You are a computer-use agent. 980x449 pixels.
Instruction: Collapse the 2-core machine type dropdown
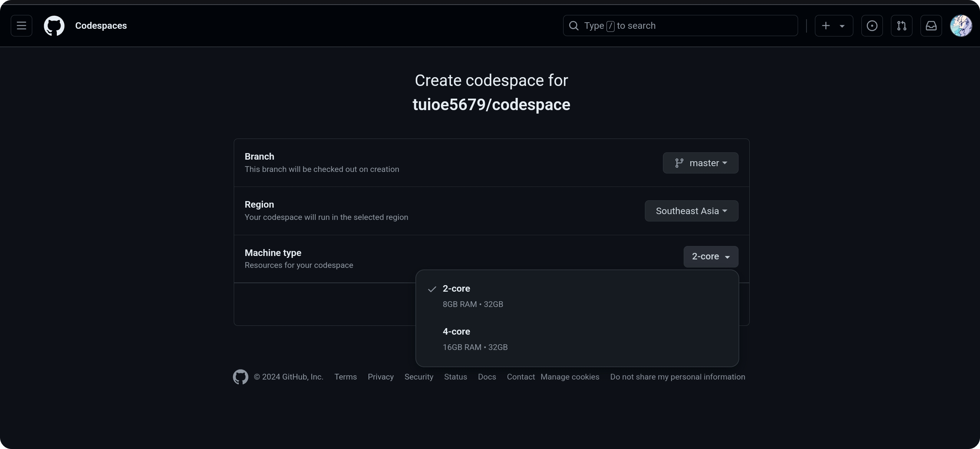coord(711,257)
